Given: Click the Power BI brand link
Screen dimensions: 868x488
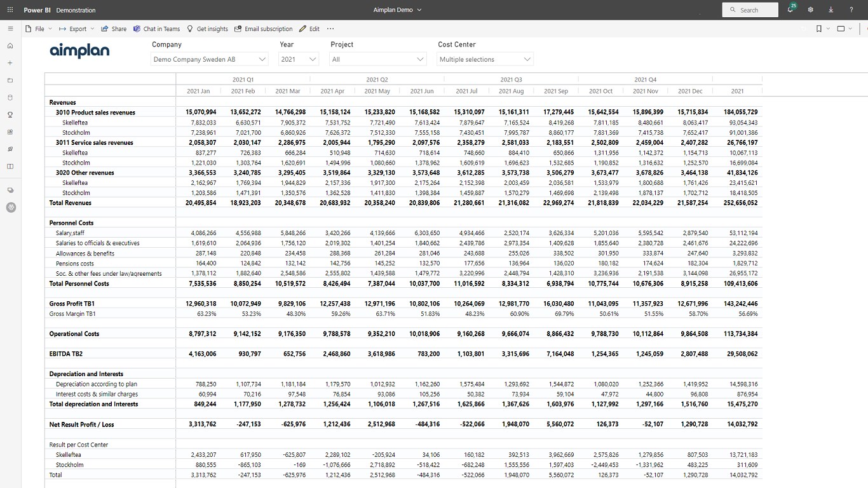Looking at the screenshot, I should coord(37,10).
